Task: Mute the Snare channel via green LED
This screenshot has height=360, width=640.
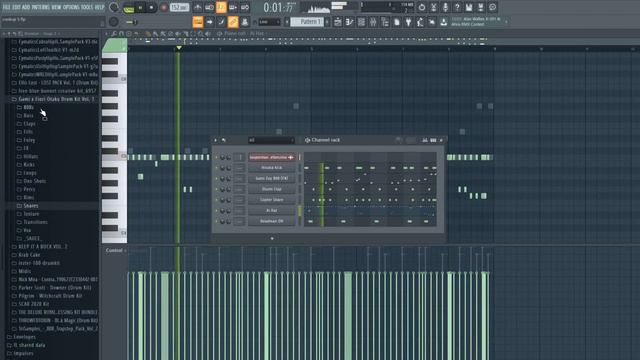Action: point(216,200)
